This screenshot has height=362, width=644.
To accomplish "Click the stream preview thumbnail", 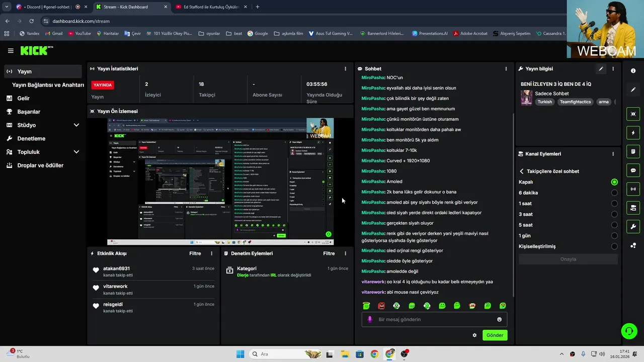I will coord(220,182).
